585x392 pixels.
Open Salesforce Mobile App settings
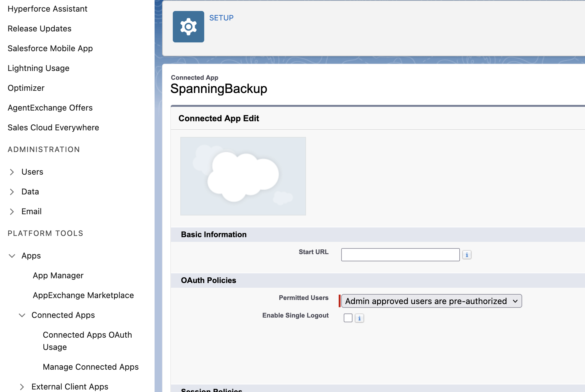tap(50, 48)
